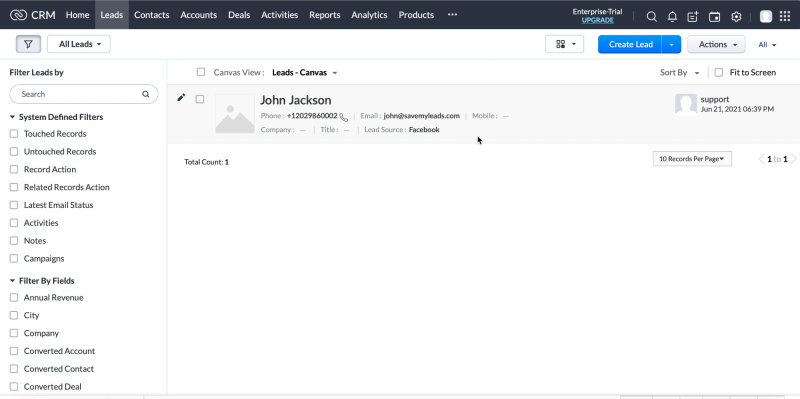Screen dimensions: 800x399
Task: Click John Jackson's placeholder photo
Action: point(235,114)
